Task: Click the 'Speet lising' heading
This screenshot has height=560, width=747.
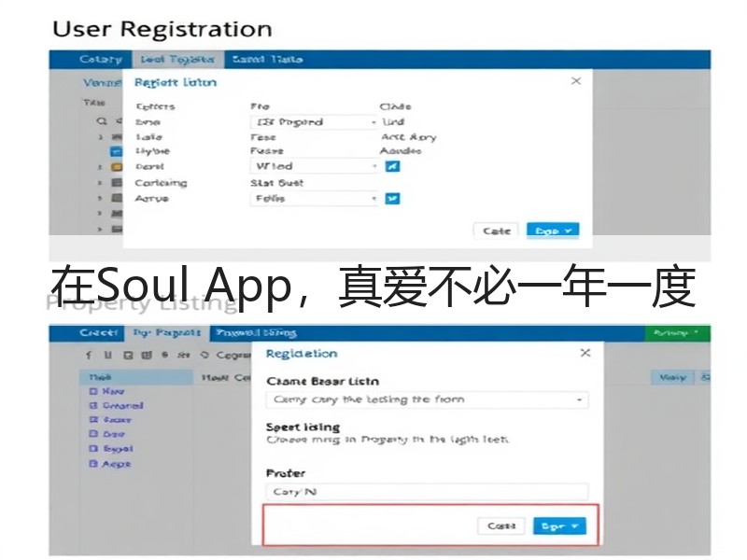Action: [303, 427]
